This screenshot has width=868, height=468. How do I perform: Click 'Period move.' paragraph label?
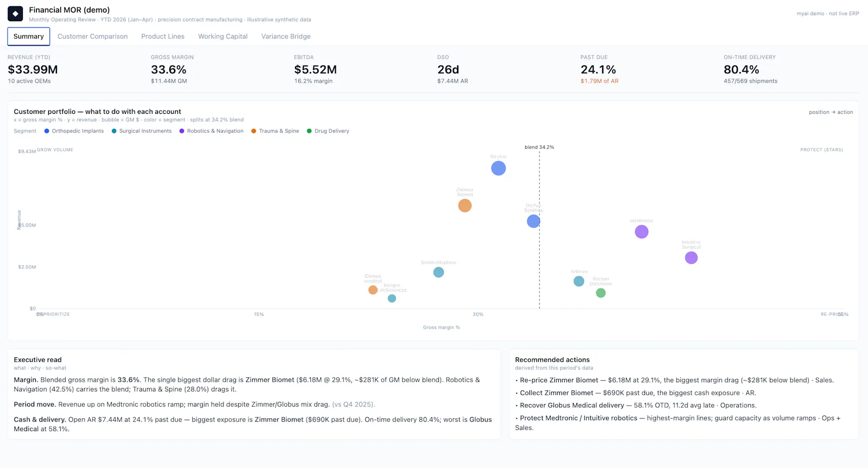[x=35, y=405]
